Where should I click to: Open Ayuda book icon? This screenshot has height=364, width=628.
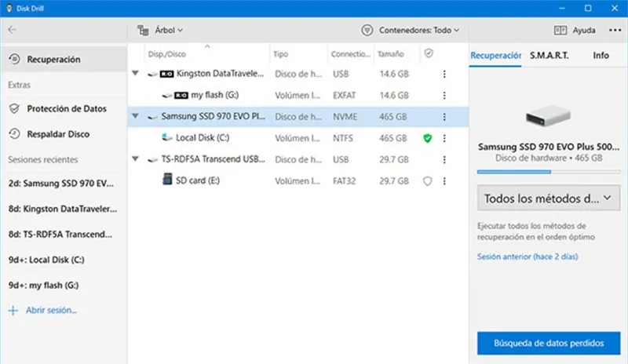(560, 30)
